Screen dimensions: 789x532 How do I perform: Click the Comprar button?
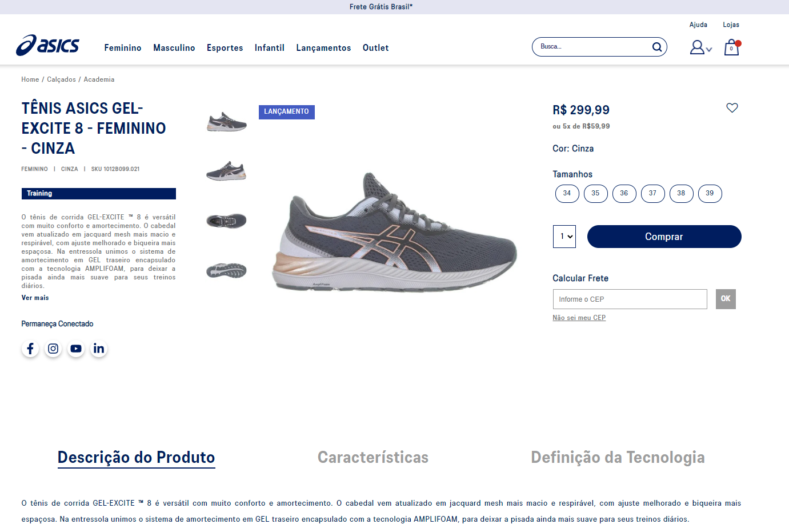pos(664,237)
